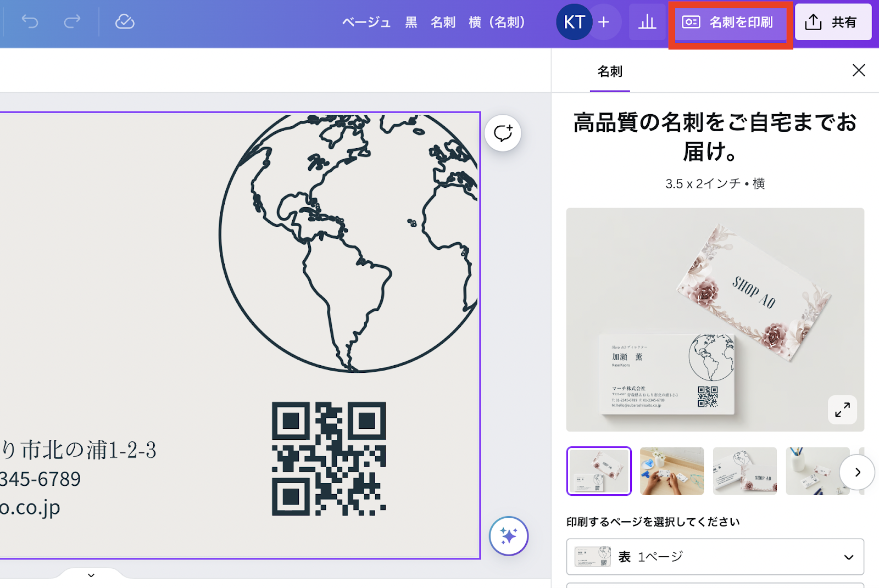Click the 共有 share button
The image size is (879, 588).
coord(833,22)
